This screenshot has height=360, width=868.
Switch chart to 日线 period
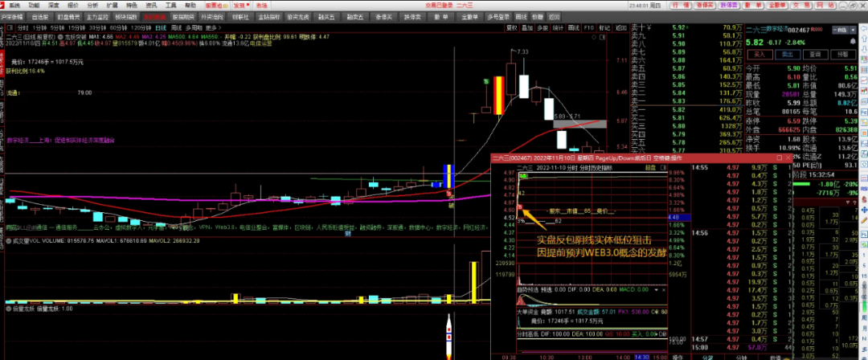[x=161, y=27]
